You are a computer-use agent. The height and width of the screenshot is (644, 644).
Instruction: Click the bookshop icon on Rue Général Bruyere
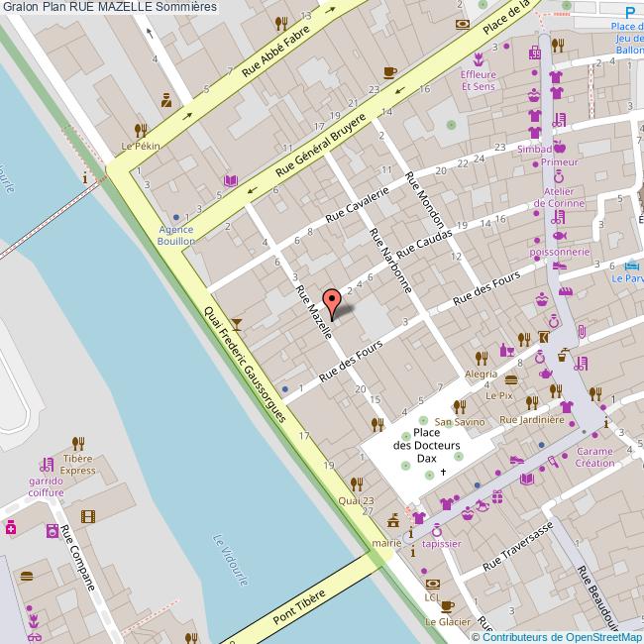(x=231, y=181)
